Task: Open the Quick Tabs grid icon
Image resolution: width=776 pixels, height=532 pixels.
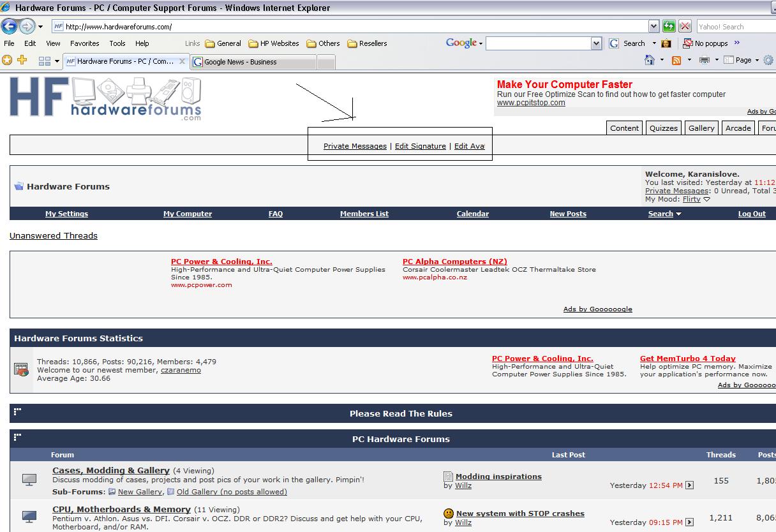Action: coord(45,61)
